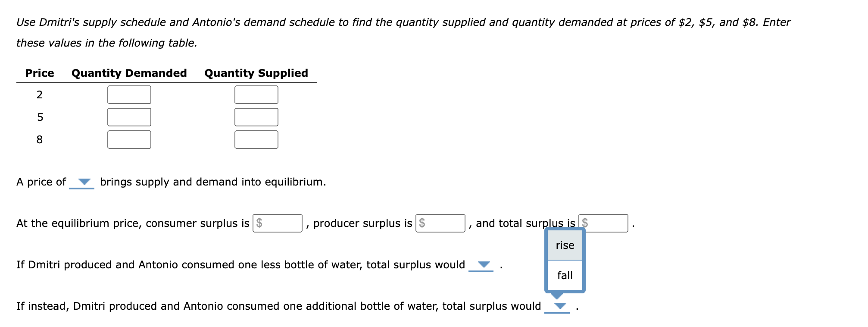Enter a value in the producer surplus box
Screen dimensions: 868x327
pyautogui.click(x=440, y=223)
